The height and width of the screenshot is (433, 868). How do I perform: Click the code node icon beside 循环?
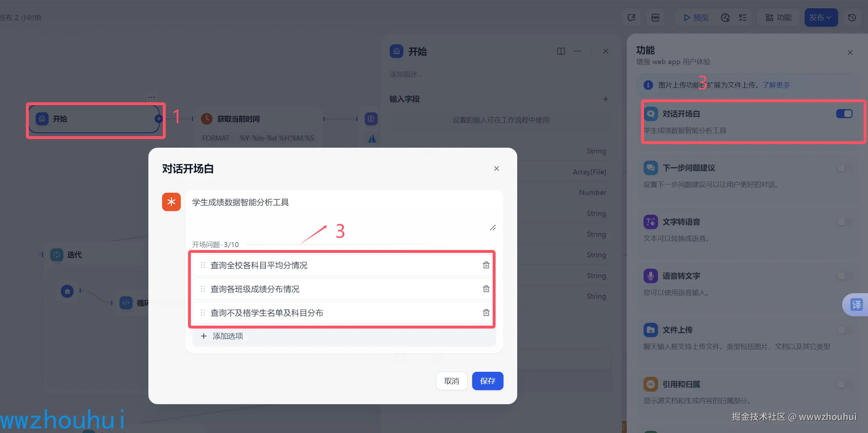(x=126, y=303)
